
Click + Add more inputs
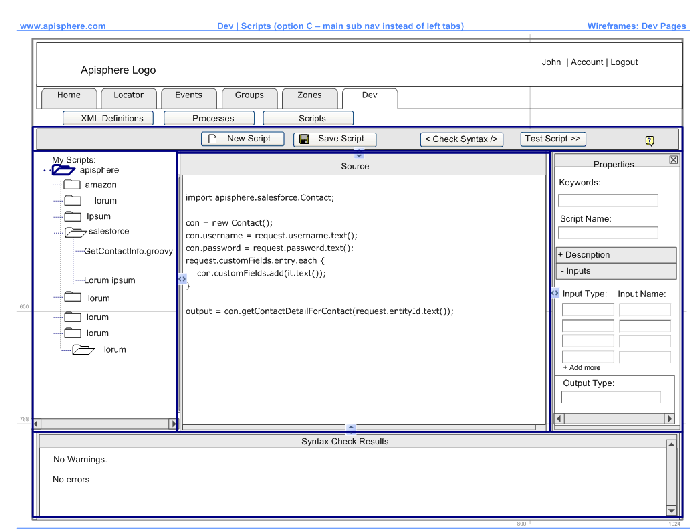[581, 367]
